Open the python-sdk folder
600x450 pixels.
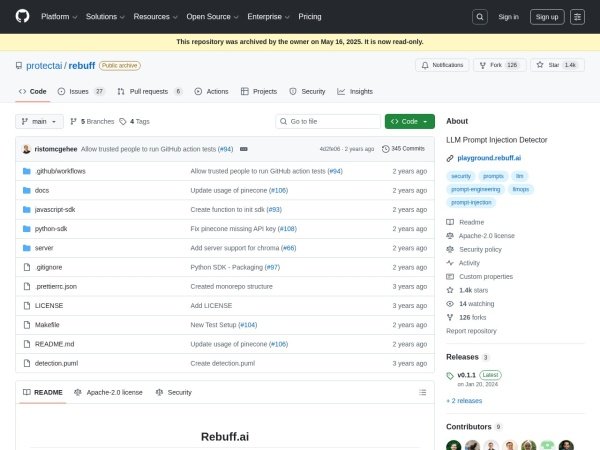(x=51, y=229)
